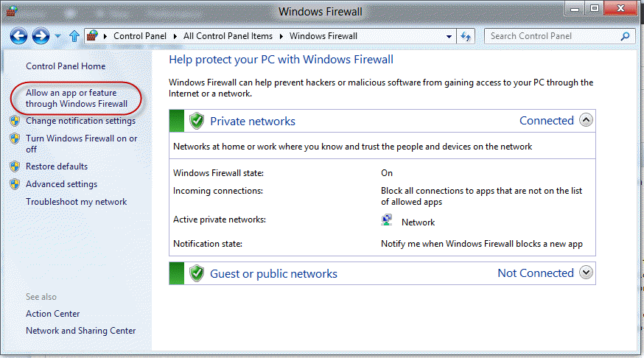
Task: Open Advanced settings link
Action: point(62,184)
